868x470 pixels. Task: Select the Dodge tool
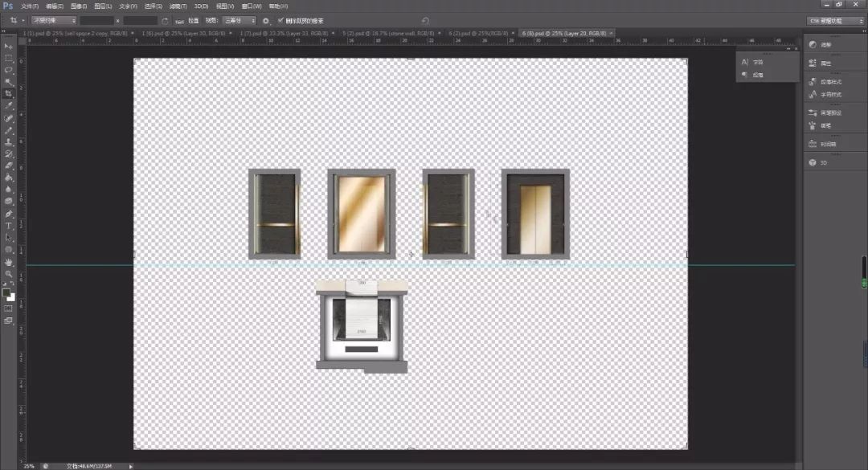point(8,202)
